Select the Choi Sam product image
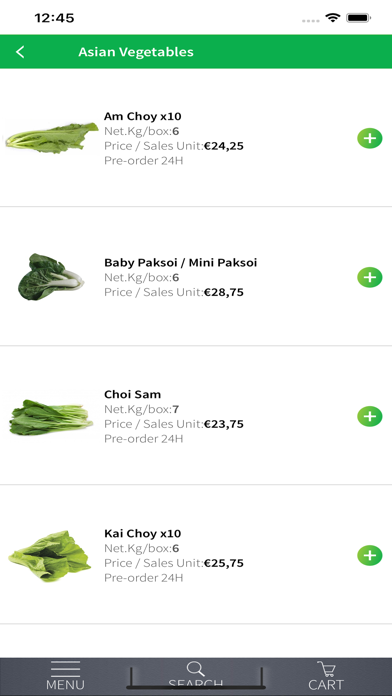This screenshot has height=696, width=392. click(x=51, y=417)
